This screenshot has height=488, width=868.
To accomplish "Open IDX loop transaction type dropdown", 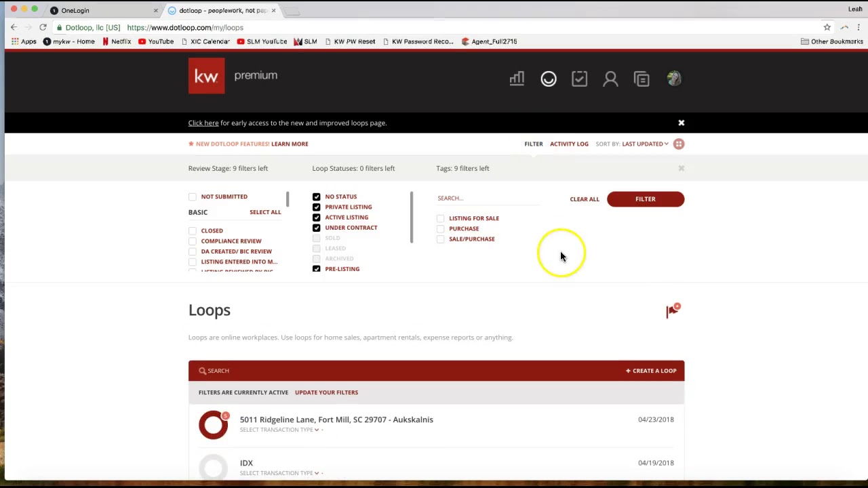I will click(x=279, y=473).
